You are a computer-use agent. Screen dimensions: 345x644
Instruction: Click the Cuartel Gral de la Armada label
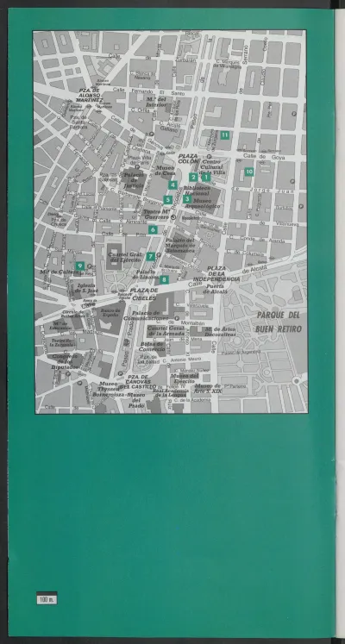coord(166,331)
